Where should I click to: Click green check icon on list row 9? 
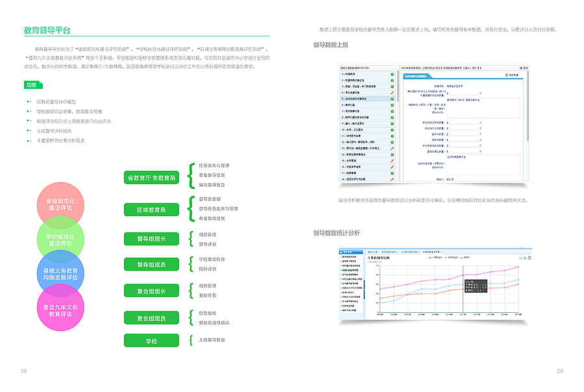pos(392,123)
